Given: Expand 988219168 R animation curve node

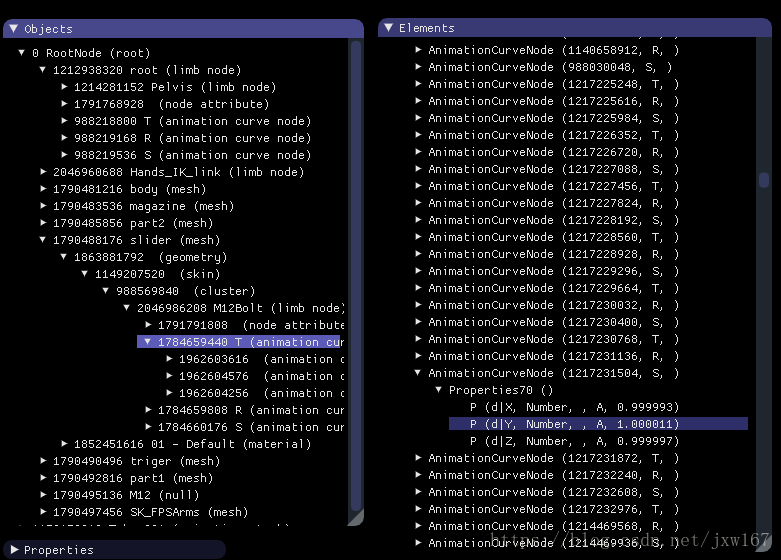Looking at the screenshot, I should point(64,138).
